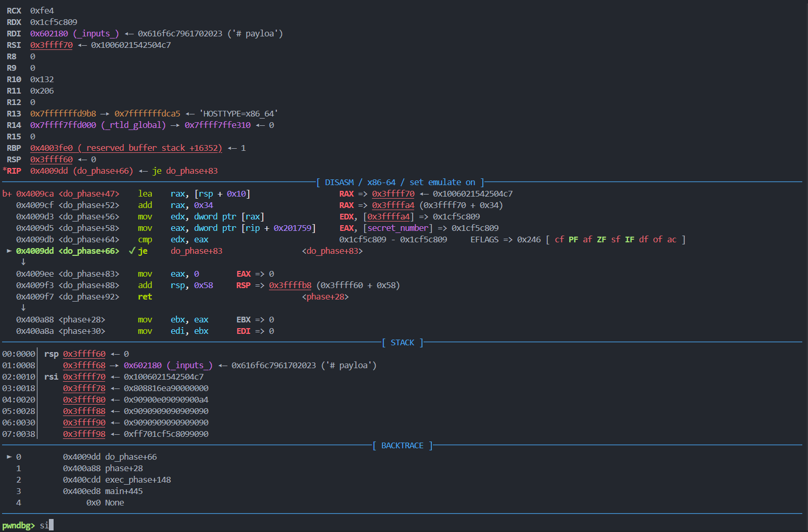Viewport: 808px width, 532px height.
Task: Click the secret_number symbol in the EAX annotation
Action: (398, 228)
